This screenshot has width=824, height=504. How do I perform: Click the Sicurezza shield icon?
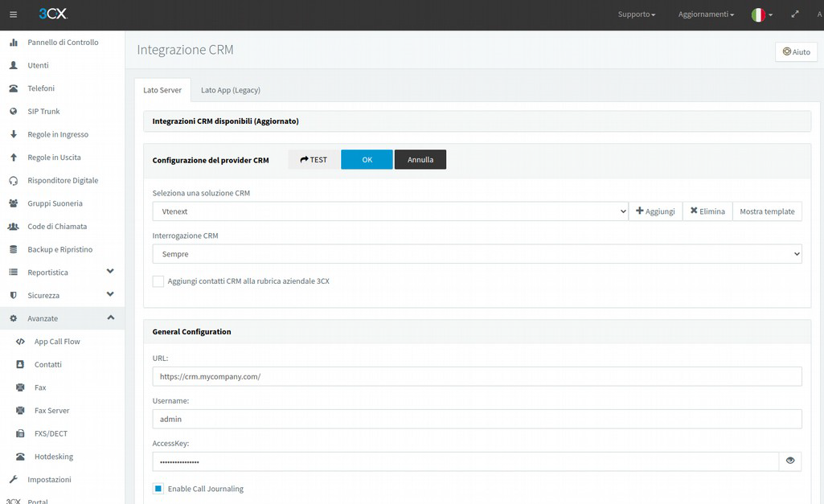point(14,295)
